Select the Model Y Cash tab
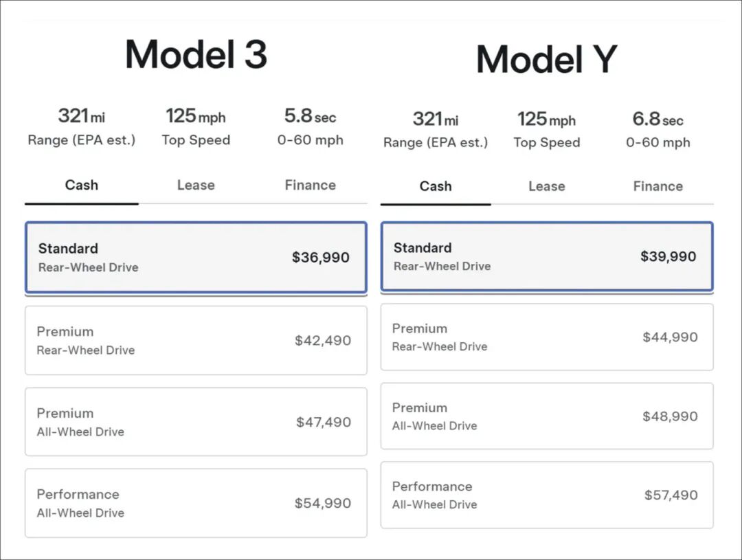This screenshot has width=742, height=560. (x=436, y=187)
